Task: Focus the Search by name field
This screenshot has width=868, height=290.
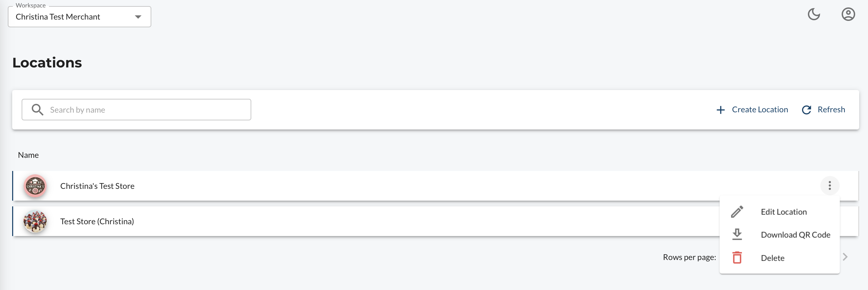Action: pos(136,110)
